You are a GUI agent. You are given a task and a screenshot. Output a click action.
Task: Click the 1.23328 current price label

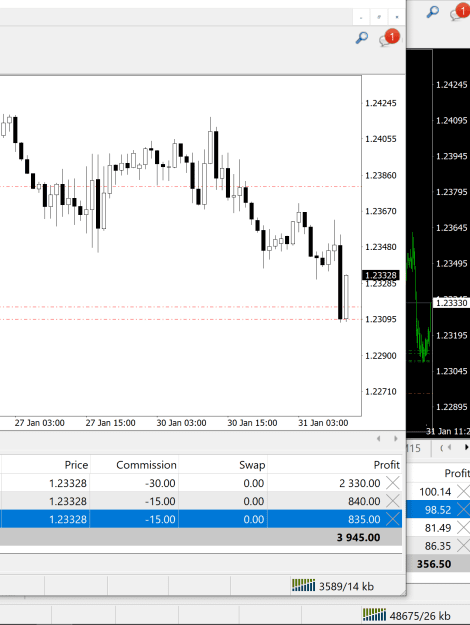point(381,275)
